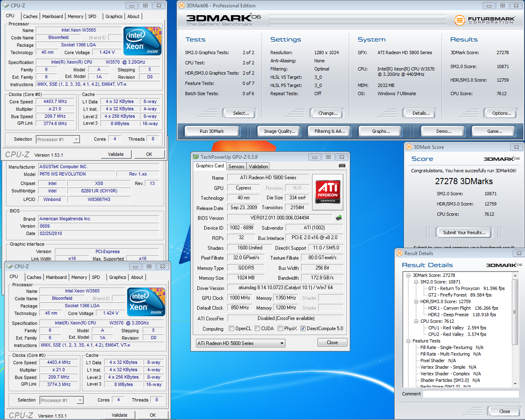
Task: Uncheck DirectCompute 5.0 checkbox in GPU-Z
Action: [x=303, y=329]
